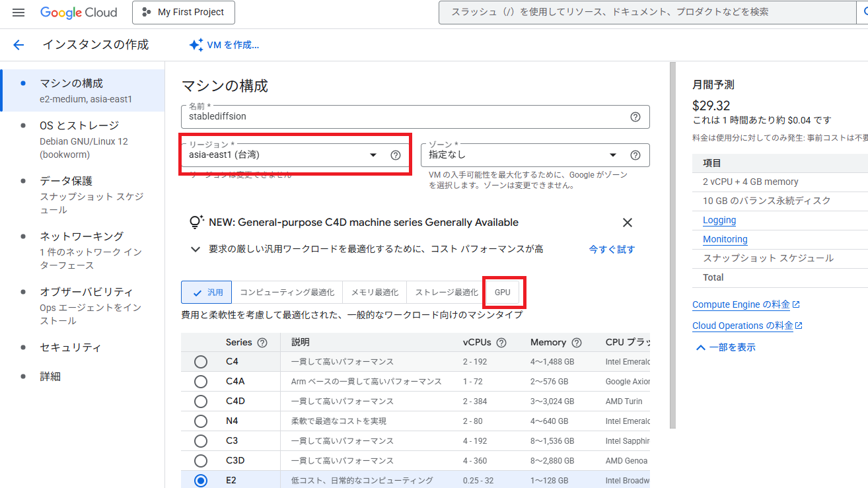Show help for the Memory column
The height and width of the screenshot is (488, 868).
(577, 343)
